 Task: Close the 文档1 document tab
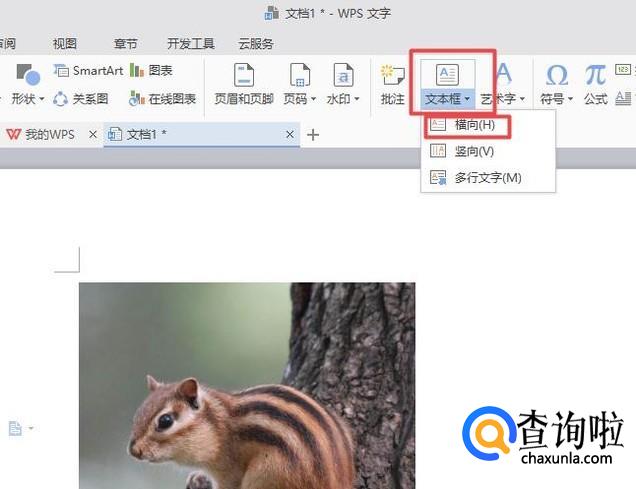[x=290, y=134]
